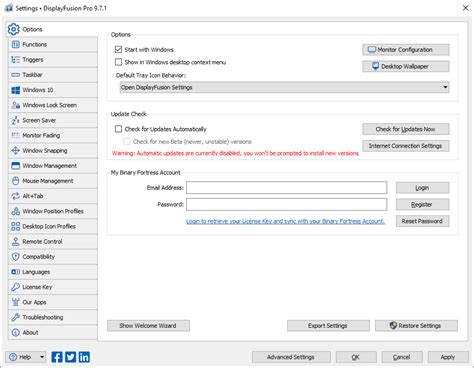Click the Troubleshooting wrench icon
This screenshot has width=474, height=368.
(x=16, y=317)
